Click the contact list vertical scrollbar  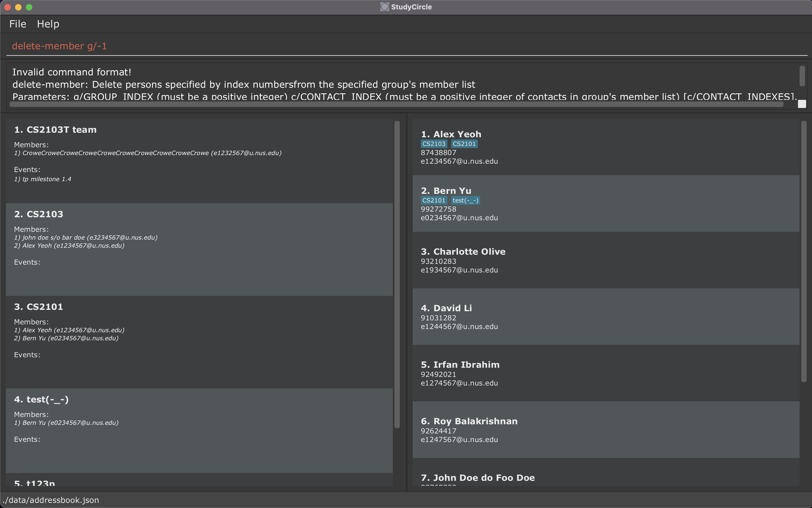point(804,251)
